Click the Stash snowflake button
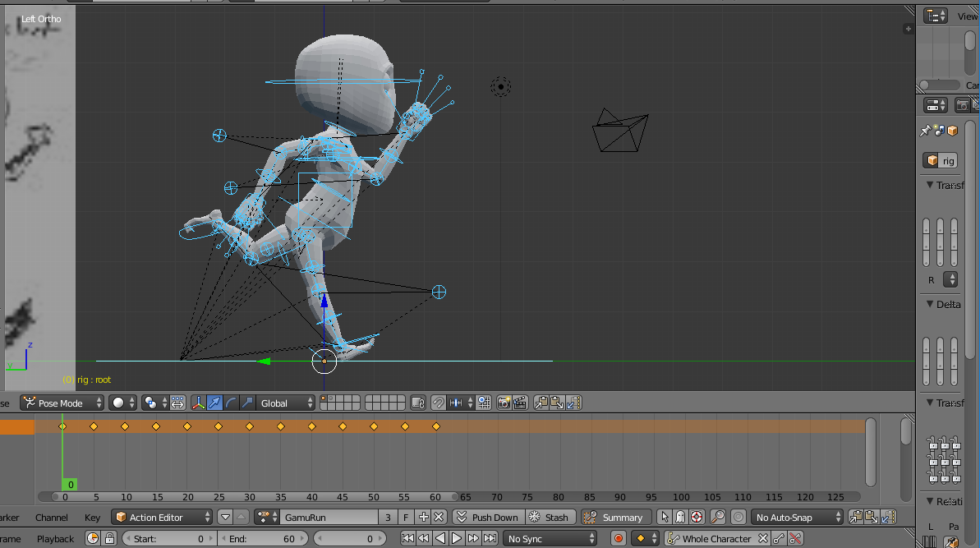The width and height of the screenshot is (980, 548). [548, 517]
